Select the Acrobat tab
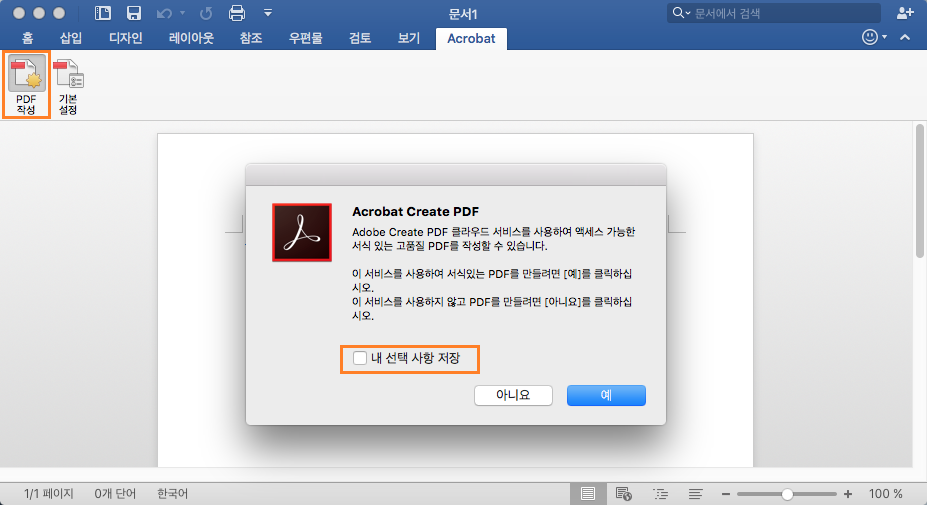 click(x=471, y=38)
